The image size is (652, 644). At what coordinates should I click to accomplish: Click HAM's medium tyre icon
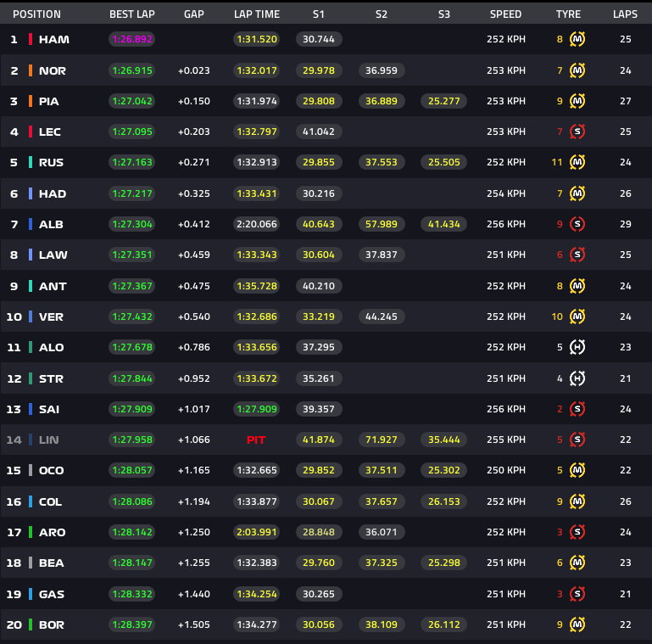coord(577,39)
